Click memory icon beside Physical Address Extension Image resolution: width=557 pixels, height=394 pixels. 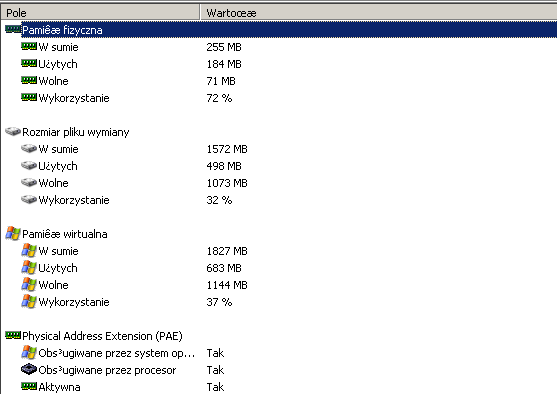[x=13, y=335]
